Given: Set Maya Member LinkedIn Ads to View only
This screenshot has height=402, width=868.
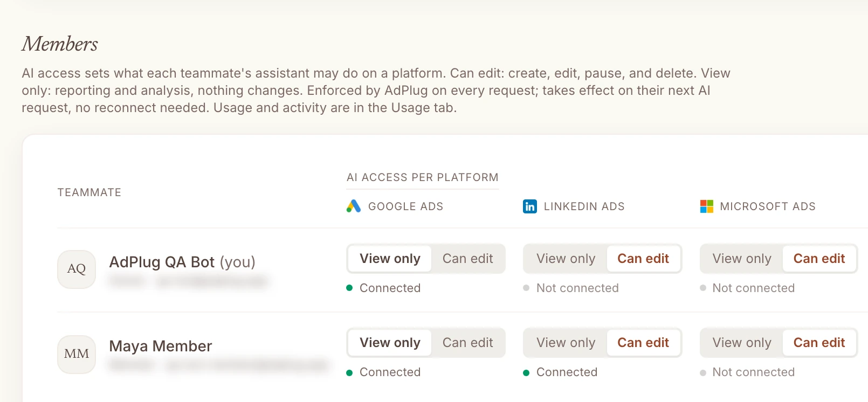Looking at the screenshot, I should point(566,343).
